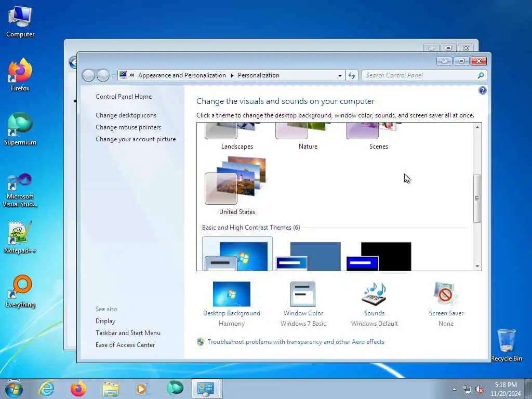Viewport: 532px width, 399px height.
Task: Select the black High Contrast theme thumbnail
Action: tap(379, 256)
